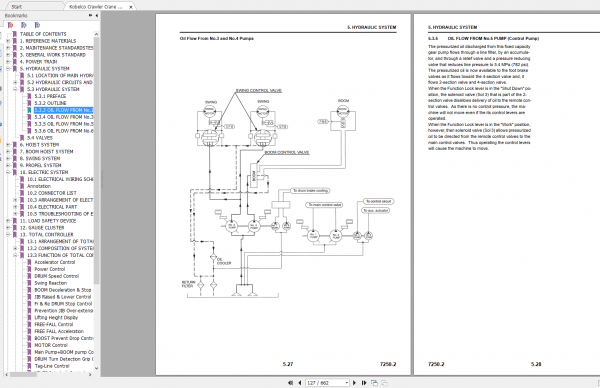Open the 13.1 ARRANGEMENT OF TOTAL bookmark
This screenshot has height=388, width=600.
[x=60, y=241]
